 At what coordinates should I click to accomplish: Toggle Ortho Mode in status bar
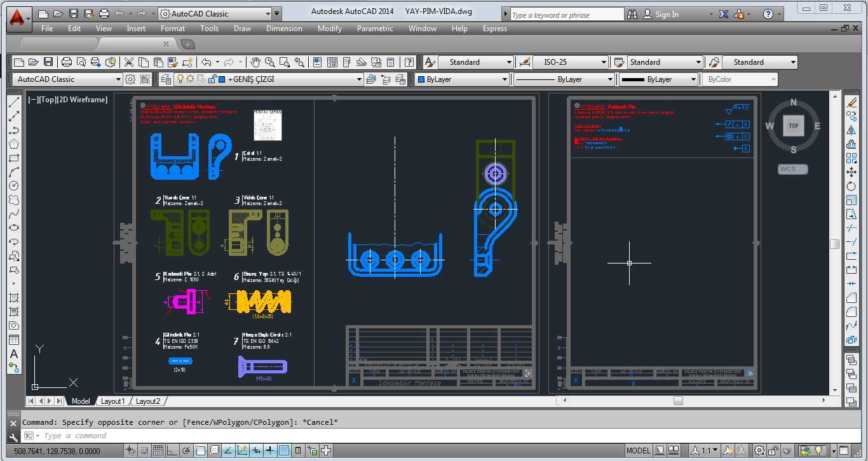pyautogui.click(x=172, y=451)
